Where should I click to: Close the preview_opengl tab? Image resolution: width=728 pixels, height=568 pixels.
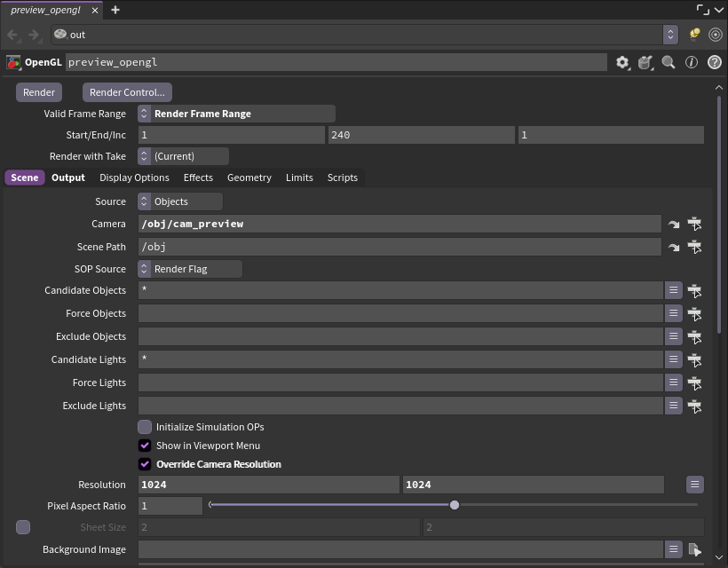click(x=95, y=11)
